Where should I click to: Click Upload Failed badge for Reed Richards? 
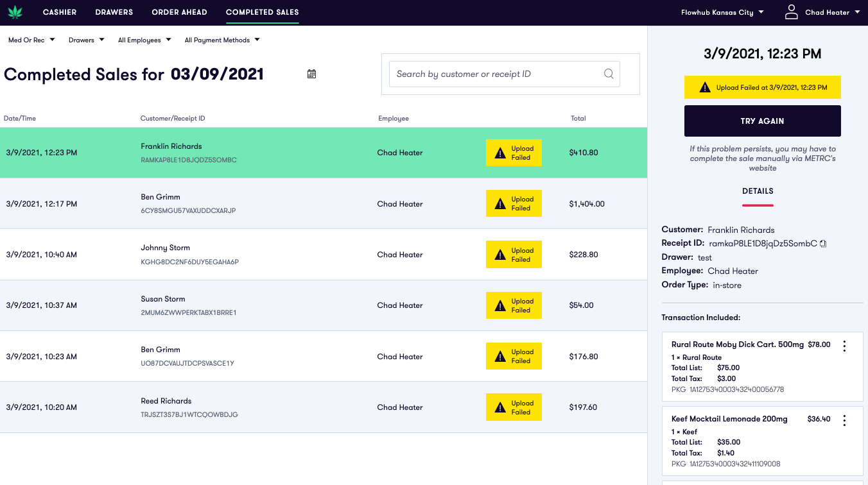514,407
